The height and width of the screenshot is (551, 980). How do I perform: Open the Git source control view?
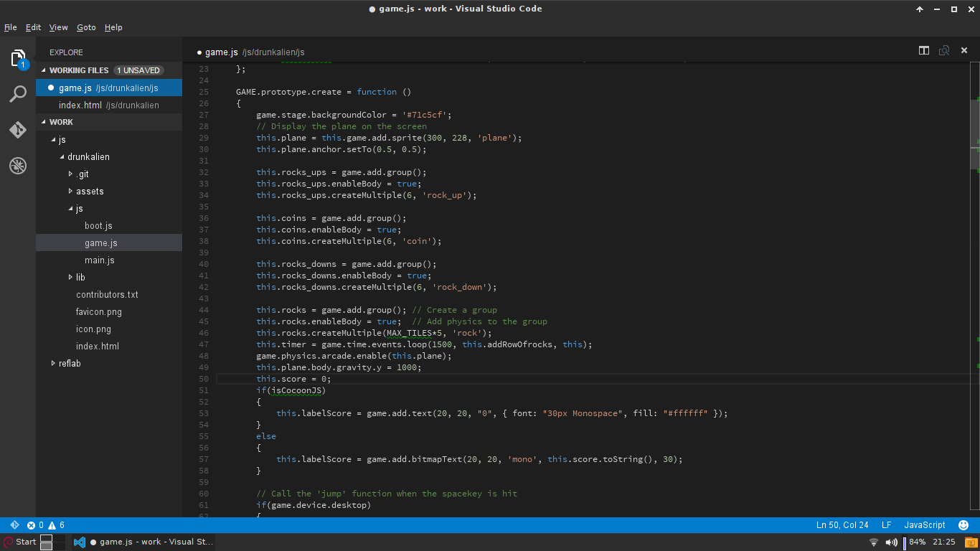(x=17, y=131)
